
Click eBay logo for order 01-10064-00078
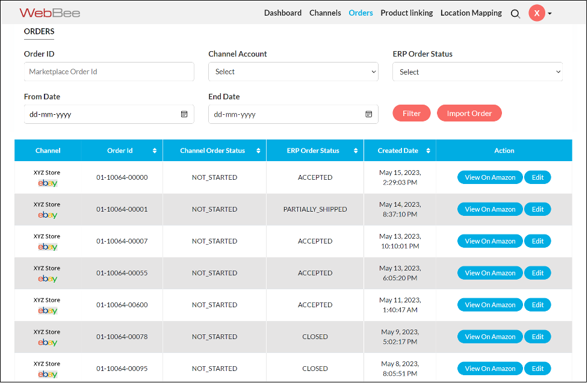click(48, 342)
